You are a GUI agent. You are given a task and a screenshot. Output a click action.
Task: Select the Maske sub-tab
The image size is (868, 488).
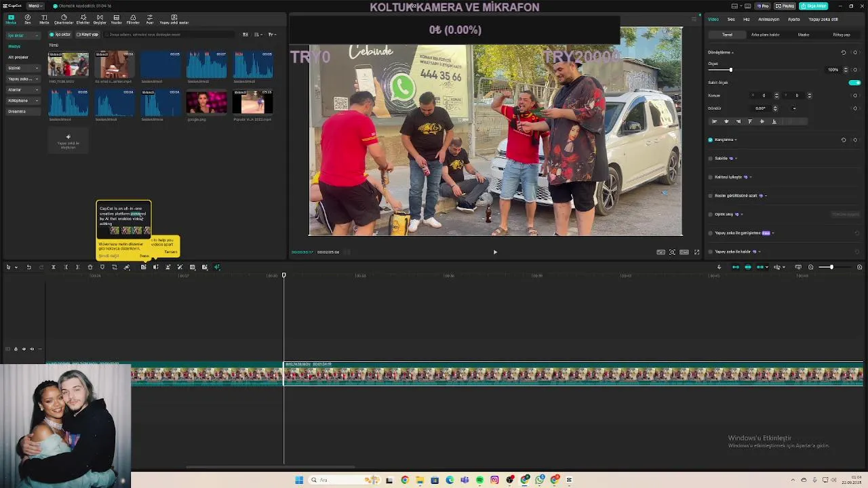point(804,35)
